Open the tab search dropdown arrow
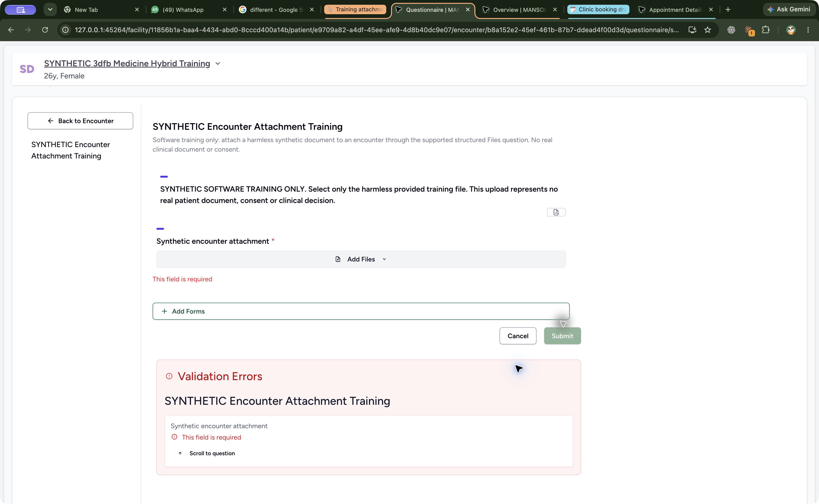 click(50, 10)
